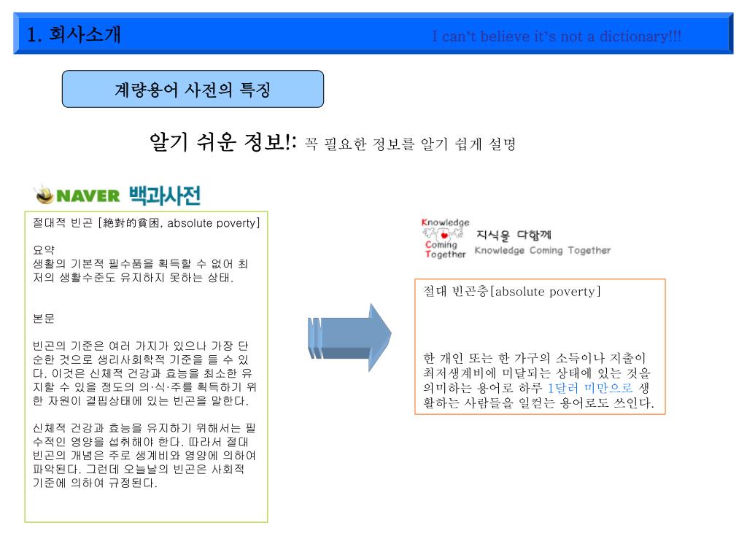Click the '지식을 다함께' slogan text
This screenshot has height=560, width=747.
[514, 235]
